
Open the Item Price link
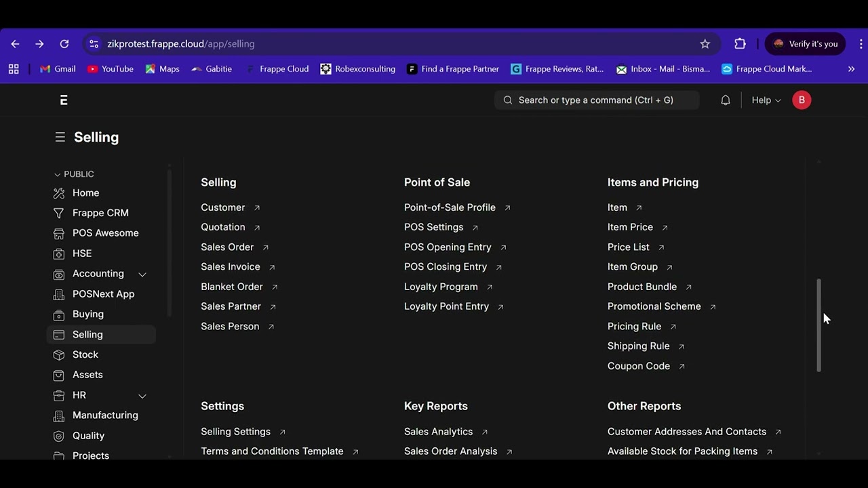pos(630,227)
